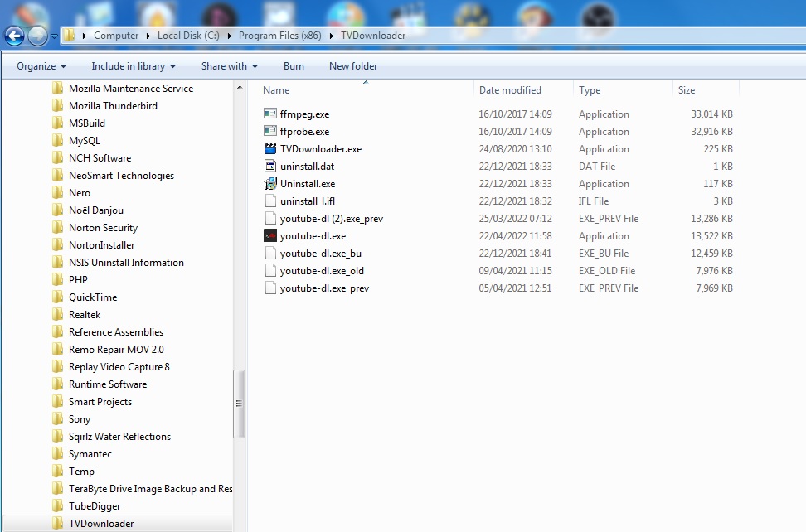Open the Share with dropdown

point(229,66)
